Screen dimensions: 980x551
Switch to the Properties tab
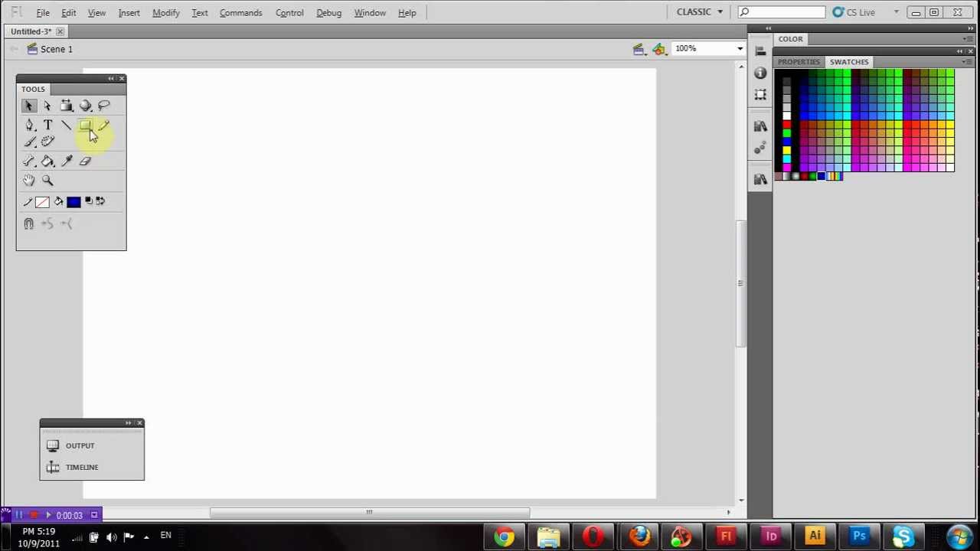799,62
